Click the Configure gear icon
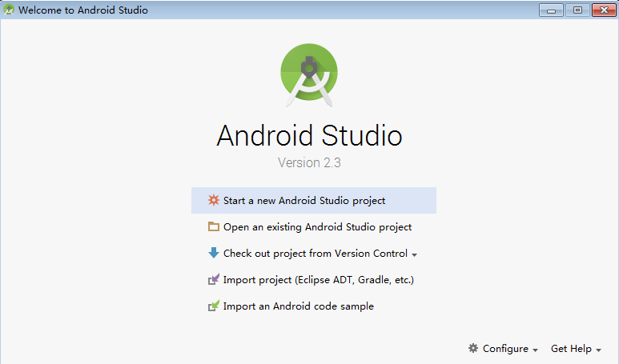619x364 pixels. click(473, 348)
